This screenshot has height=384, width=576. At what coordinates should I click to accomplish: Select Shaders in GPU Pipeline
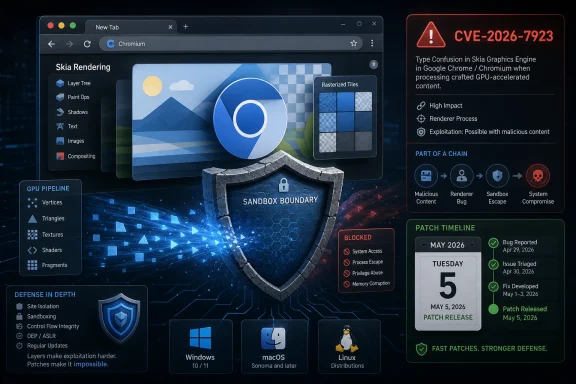pyautogui.click(x=45, y=250)
